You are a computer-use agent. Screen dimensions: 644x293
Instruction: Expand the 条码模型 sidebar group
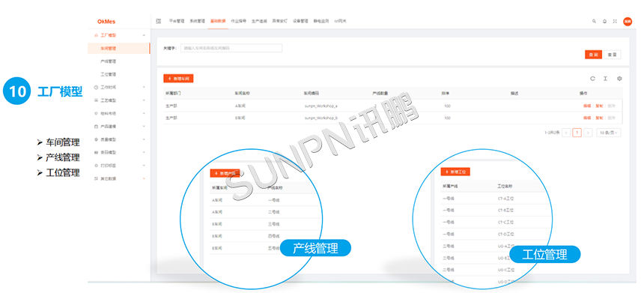(x=144, y=152)
